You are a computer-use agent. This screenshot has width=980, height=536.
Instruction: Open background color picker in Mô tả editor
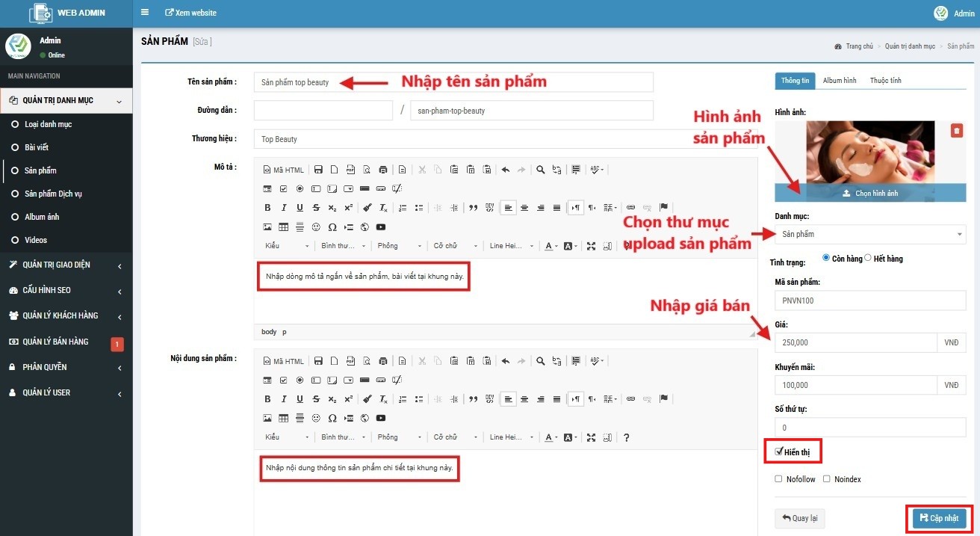click(x=570, y=246)
